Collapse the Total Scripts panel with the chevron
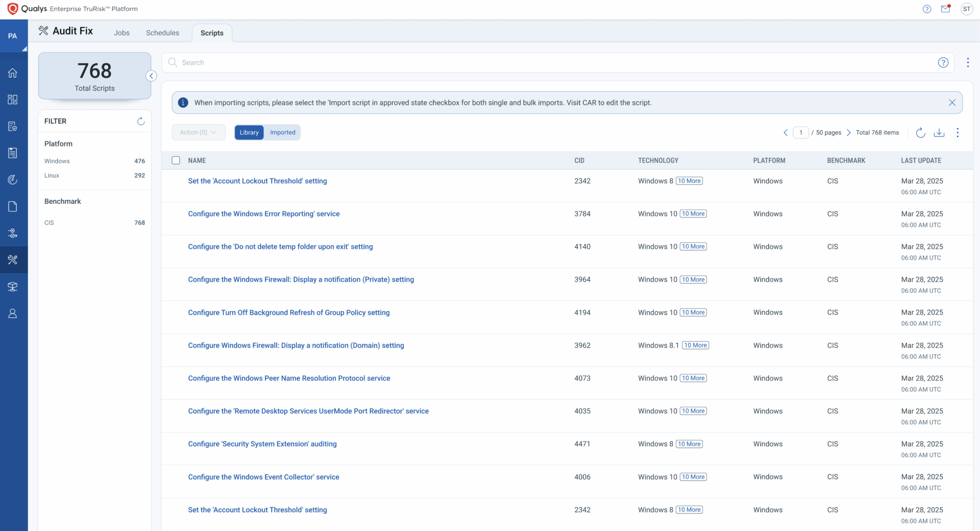 pos(151,76)
